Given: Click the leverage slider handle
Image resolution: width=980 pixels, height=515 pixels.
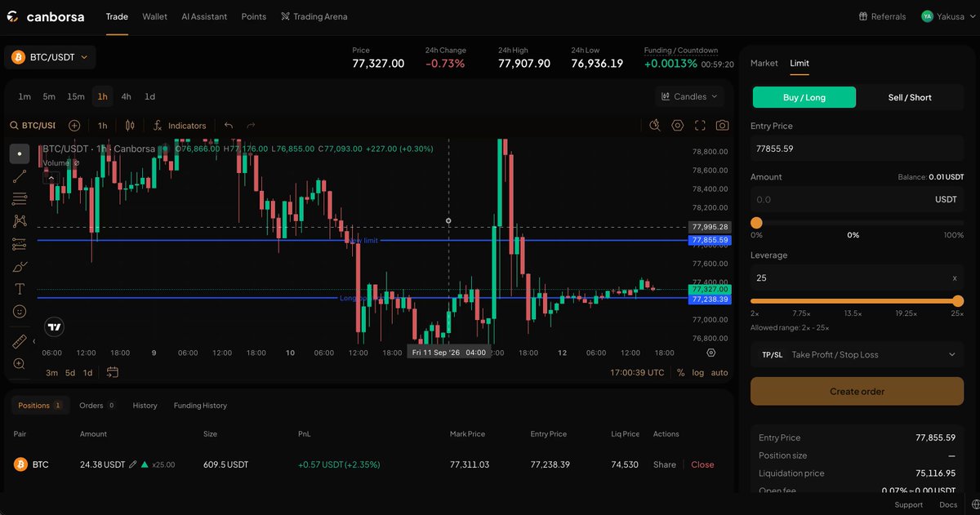Looking at the screenshot, I should tap(958, 301).
